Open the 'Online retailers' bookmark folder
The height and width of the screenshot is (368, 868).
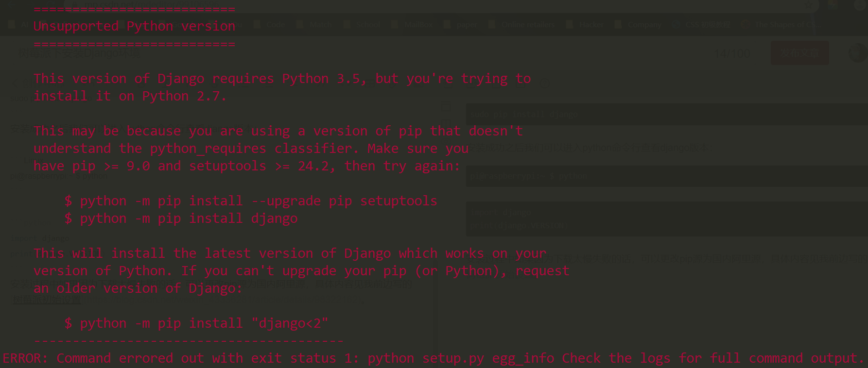pos(522,24)
